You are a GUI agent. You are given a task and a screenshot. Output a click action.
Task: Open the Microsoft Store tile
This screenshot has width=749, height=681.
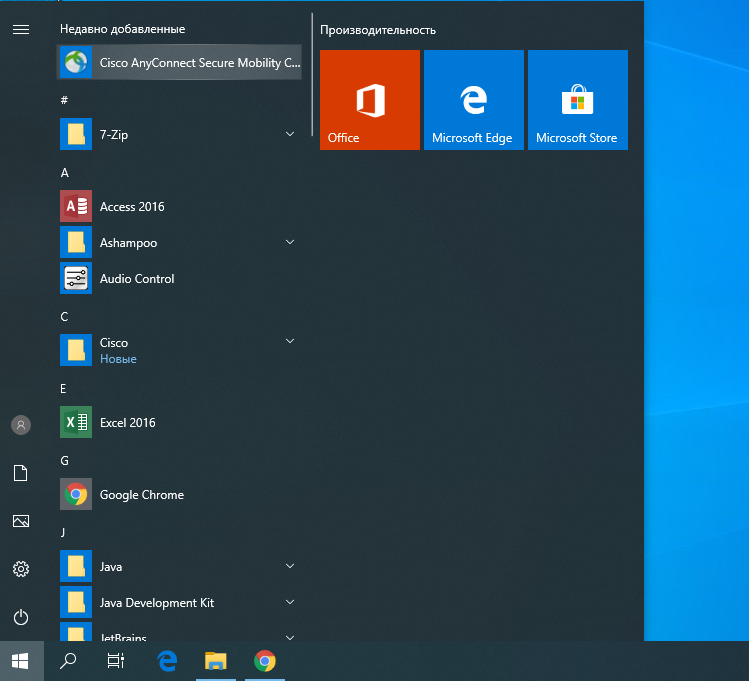point(578,100)
